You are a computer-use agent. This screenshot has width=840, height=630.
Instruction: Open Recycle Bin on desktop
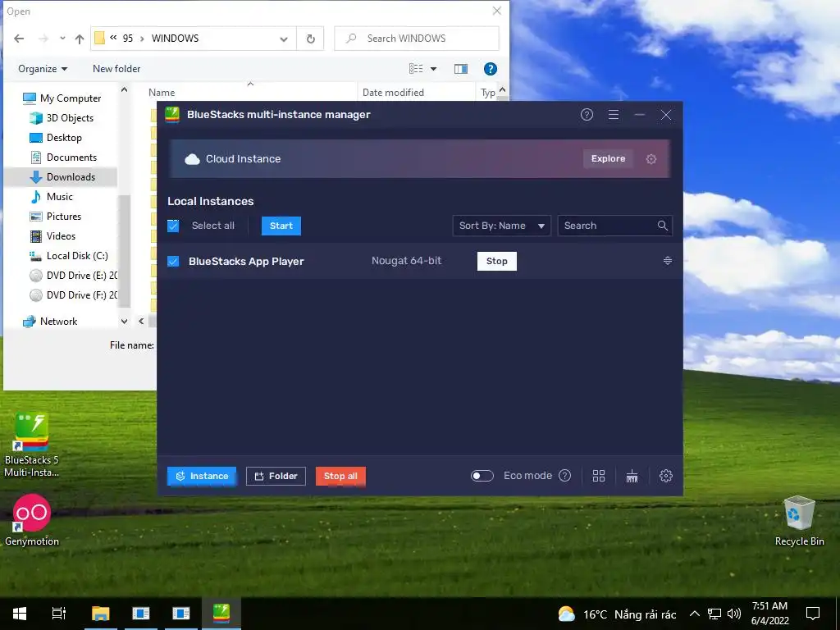point(799,521)
